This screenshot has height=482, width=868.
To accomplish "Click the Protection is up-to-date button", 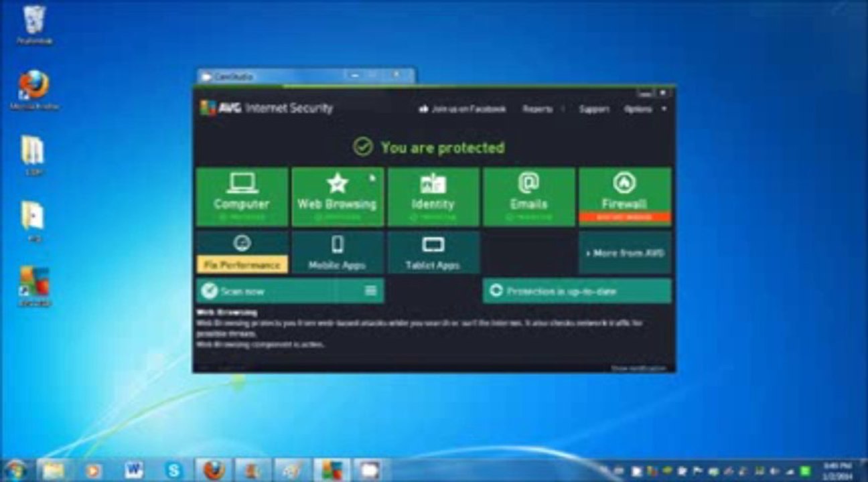I will pyautogui.click(x=577, y=291).
